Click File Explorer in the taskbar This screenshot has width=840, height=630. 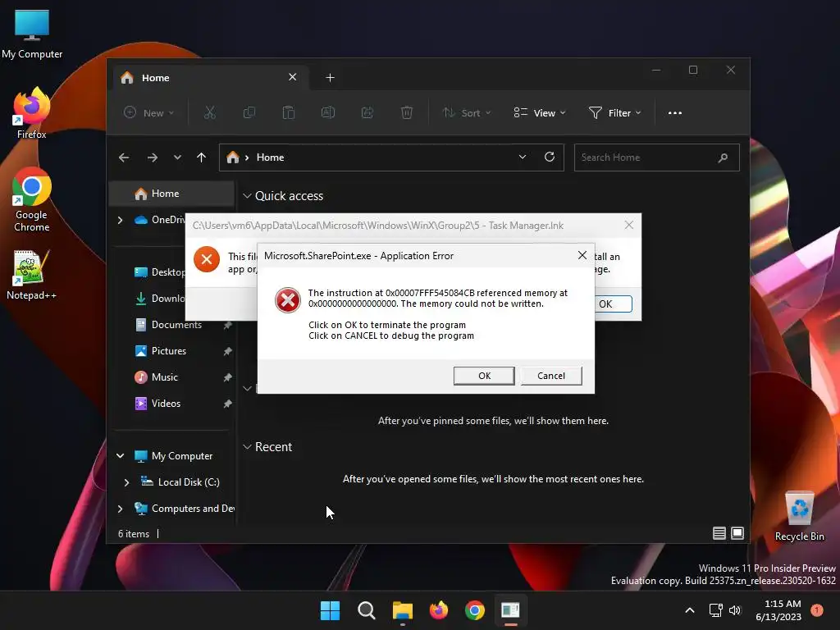coord(402,610)
